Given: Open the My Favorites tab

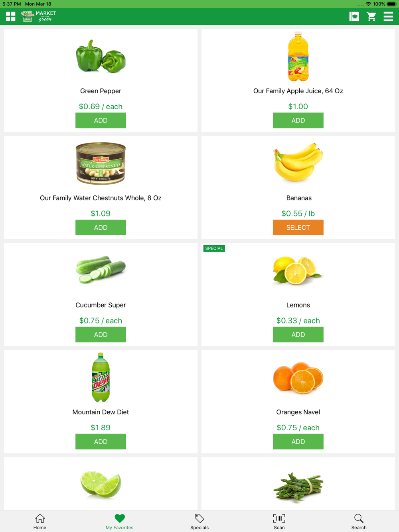Looking at the screenshot, I should [120, 521].
